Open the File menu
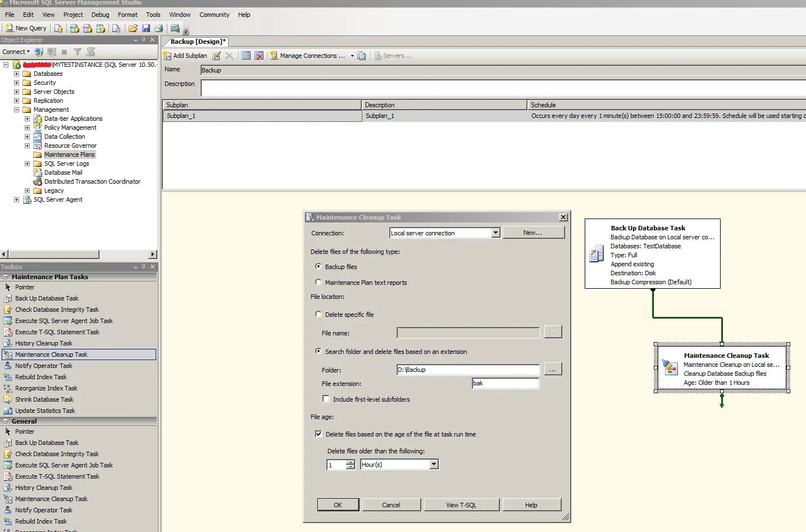 coord(10,15)
